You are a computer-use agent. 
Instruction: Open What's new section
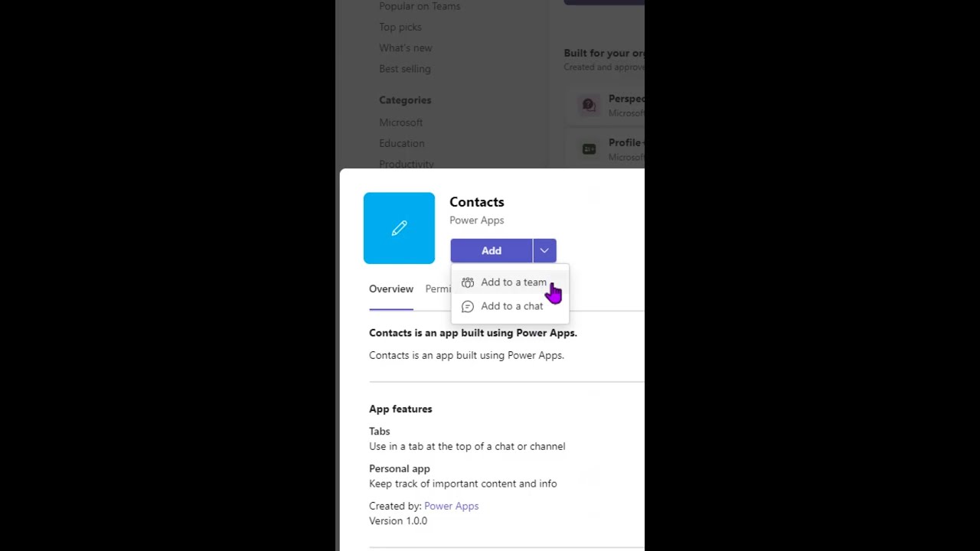pyautogui.click(x=406, y=47)
